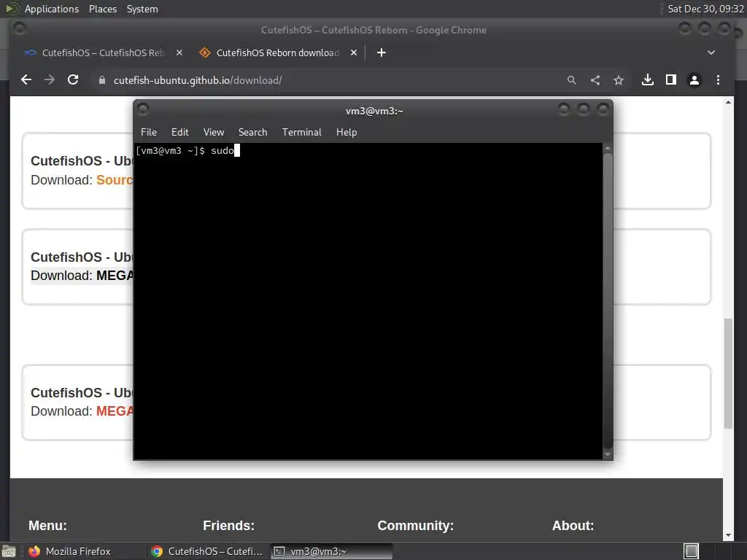Close the CutefishOS Reborn tab

(179, 52)
